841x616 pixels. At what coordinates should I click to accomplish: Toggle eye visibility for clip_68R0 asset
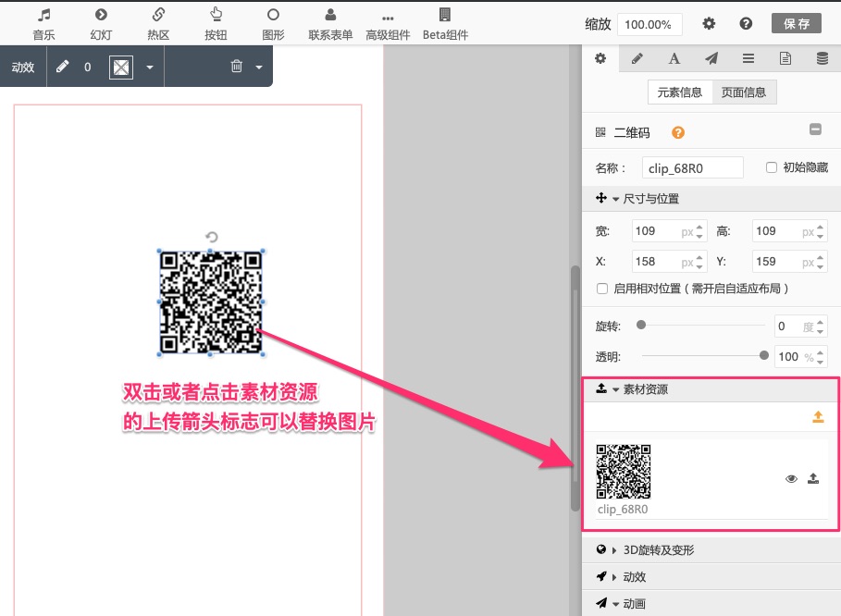(791, 478)
